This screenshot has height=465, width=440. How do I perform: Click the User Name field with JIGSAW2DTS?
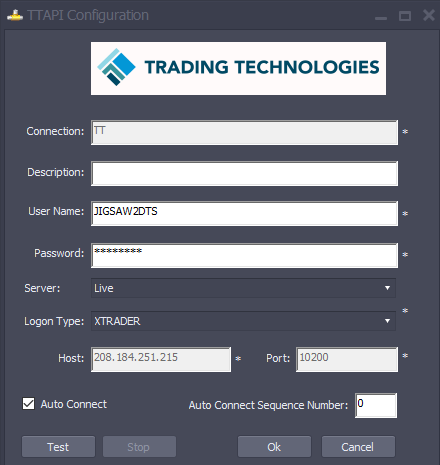point(244,214)
